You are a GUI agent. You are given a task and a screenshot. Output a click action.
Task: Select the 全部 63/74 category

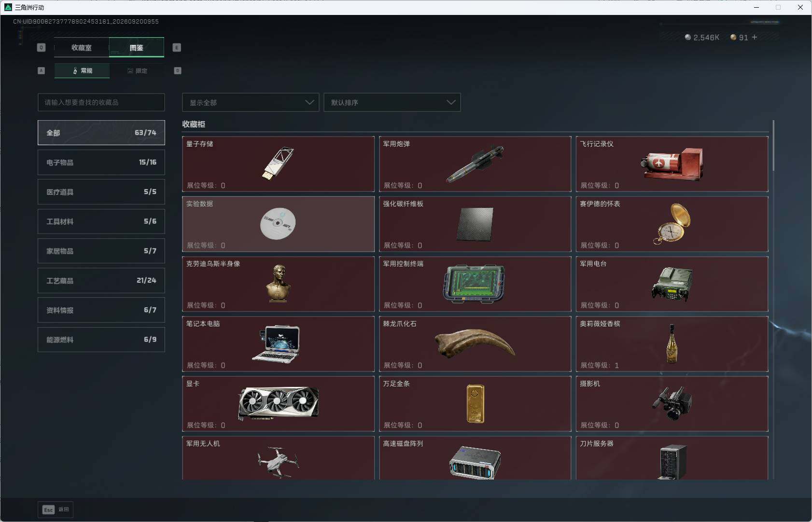pyautogui.click(x=101, y=133)
